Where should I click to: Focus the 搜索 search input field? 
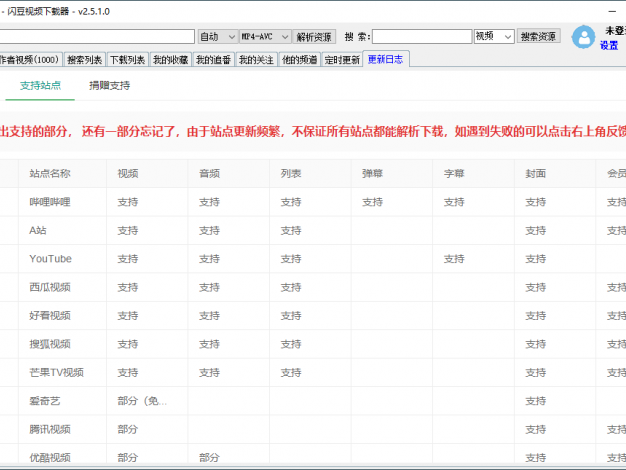[x=422, y=37]
